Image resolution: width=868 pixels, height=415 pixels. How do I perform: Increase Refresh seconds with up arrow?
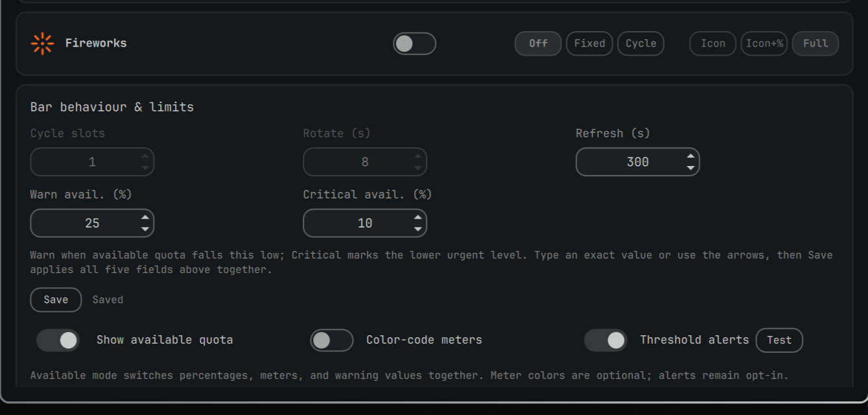click(x=691, y=156)
